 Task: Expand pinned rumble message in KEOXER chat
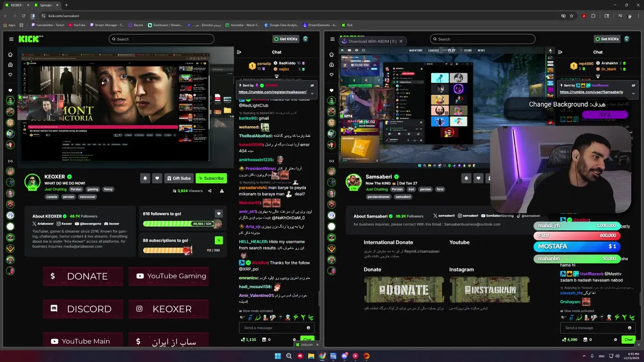(312, 93)
